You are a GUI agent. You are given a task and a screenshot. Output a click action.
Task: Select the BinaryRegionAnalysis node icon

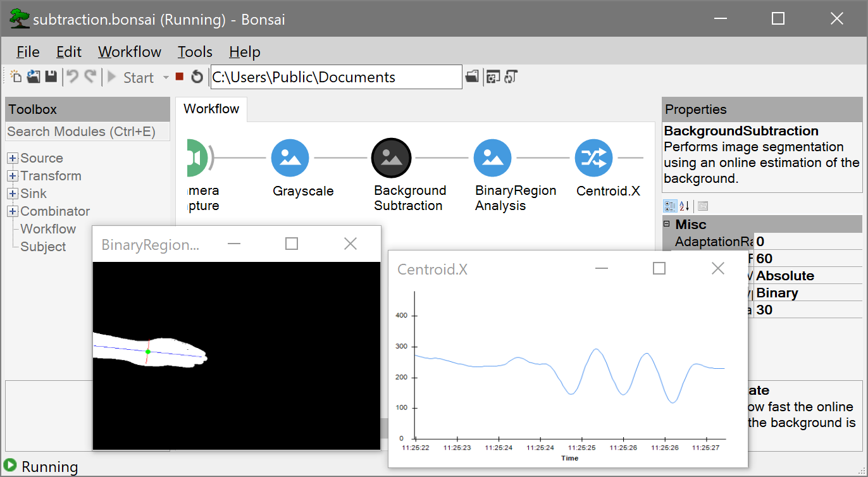pos(492,158)
